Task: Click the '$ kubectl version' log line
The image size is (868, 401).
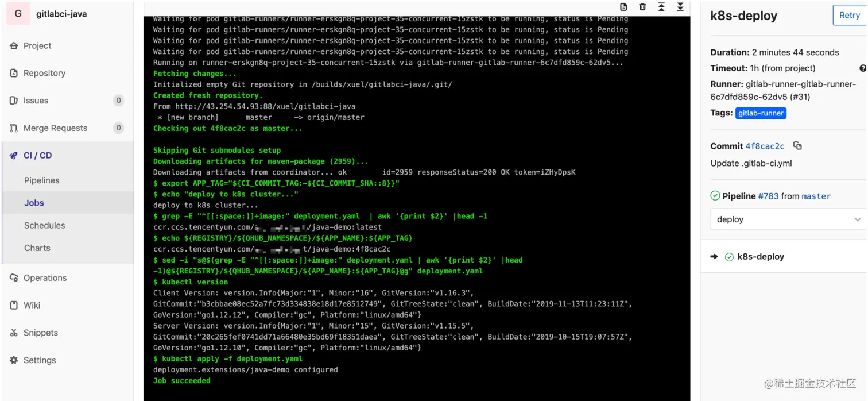Action: pos(191,282)
